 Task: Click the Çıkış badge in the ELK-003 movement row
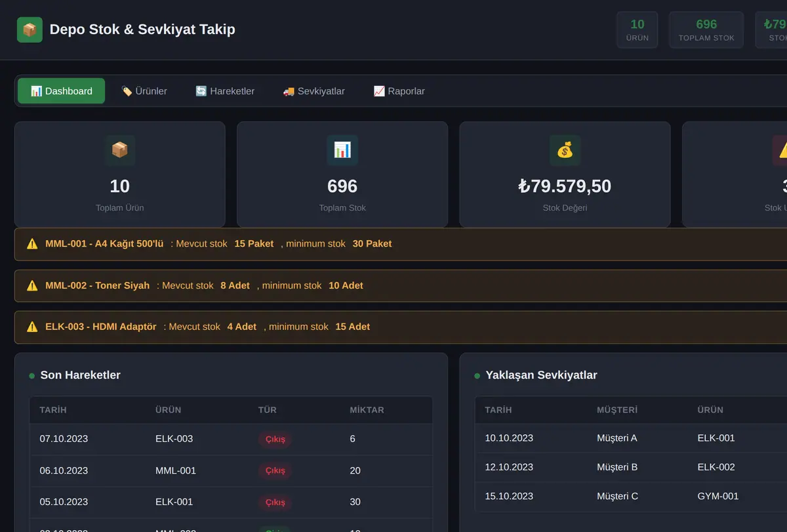[275, 439]
